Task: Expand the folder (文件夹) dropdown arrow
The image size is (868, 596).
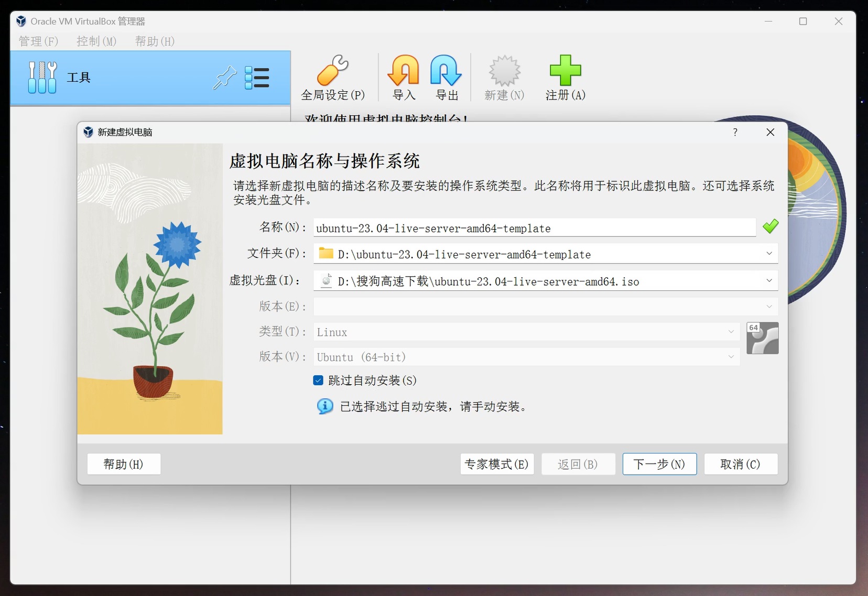Action: click(x=769, y=254)
